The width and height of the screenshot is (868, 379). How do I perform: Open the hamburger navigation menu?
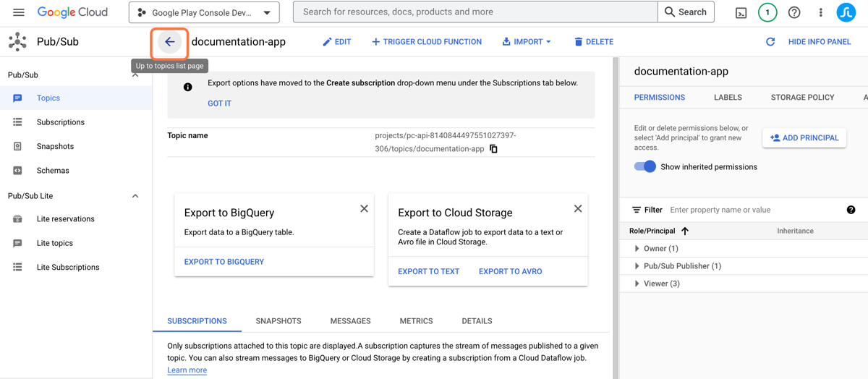pyautogui.click(x=19, y=12)
